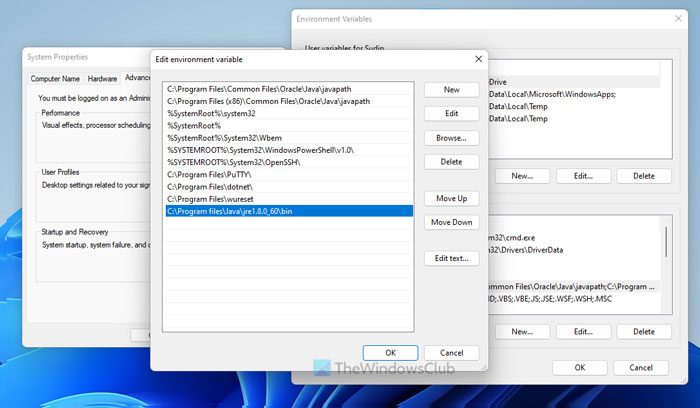Click New in Edit environment variable dialog
The height and width of the screenshot is (408, 700).
[451, 90]
